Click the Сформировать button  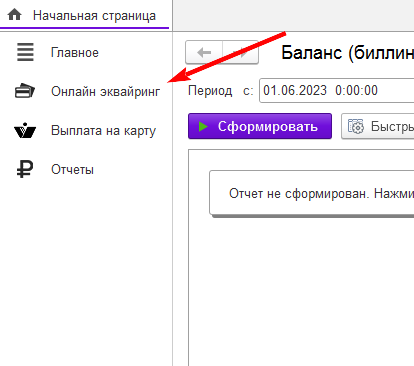point(260,126)
